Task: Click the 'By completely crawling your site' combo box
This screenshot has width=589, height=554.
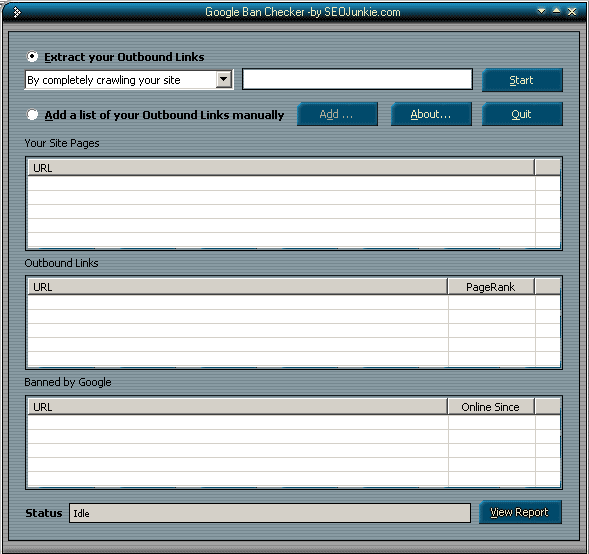Action: [x=129, y=80]
